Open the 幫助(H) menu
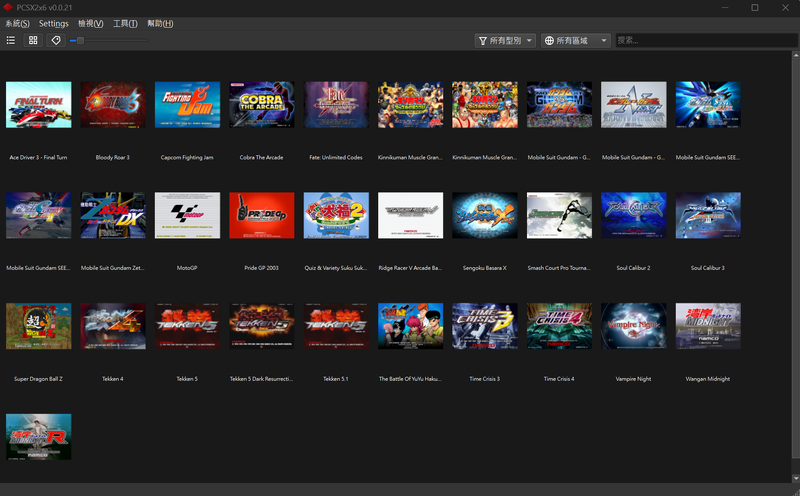Image resolution: width=800 pixels, height=496 pixels. [x=160, y=23]
